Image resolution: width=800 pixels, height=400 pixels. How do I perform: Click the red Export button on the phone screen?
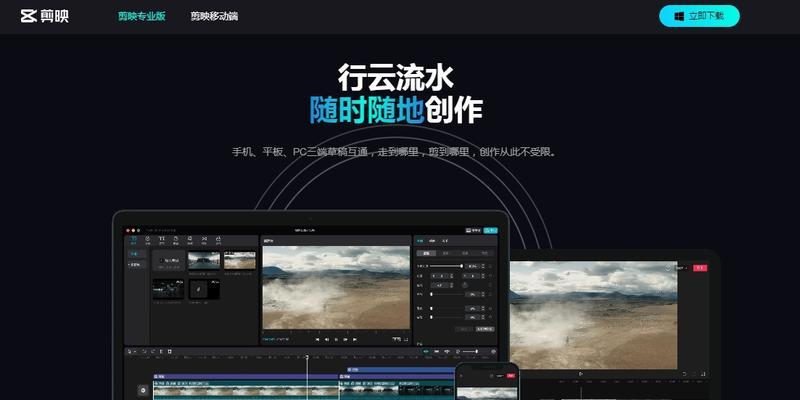tap(511, 376)
